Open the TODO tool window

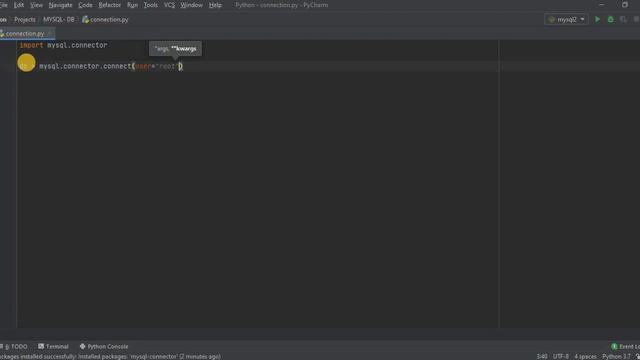(15, 347)
